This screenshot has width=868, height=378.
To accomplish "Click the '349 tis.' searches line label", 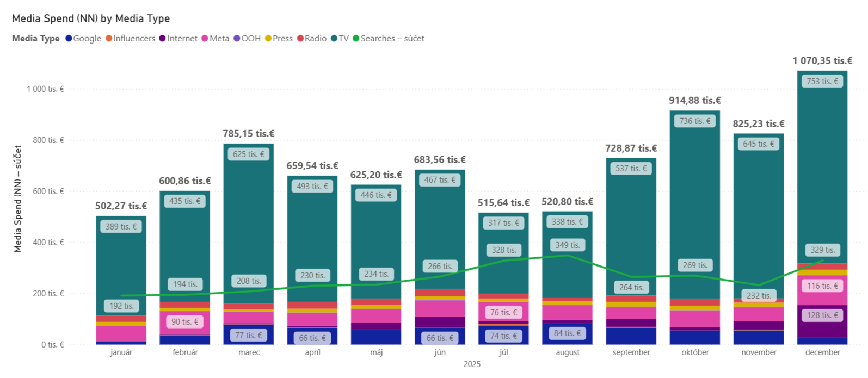I will pyautogui.click(x=568, y=245).
